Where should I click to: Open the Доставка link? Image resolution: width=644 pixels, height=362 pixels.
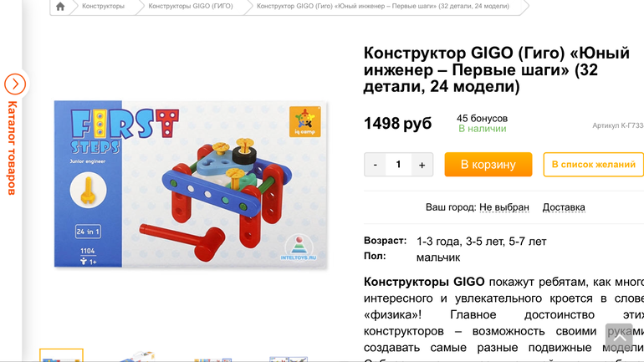[564, 207]
